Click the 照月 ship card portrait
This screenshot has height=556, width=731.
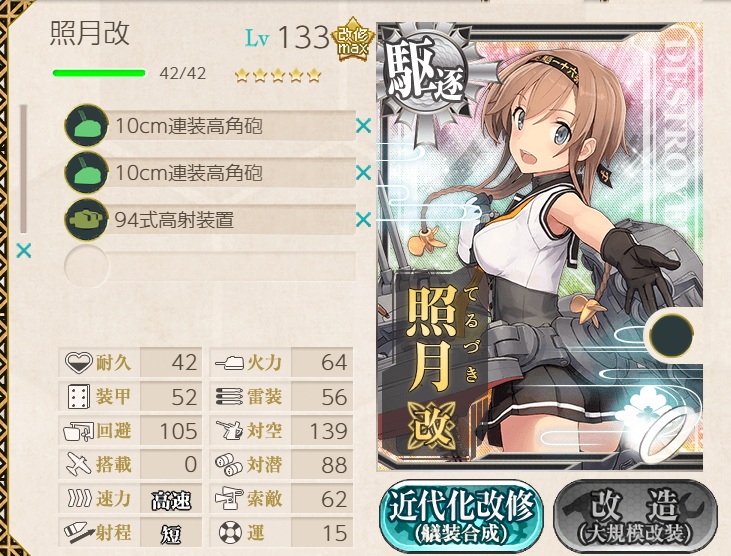(540, 246)
